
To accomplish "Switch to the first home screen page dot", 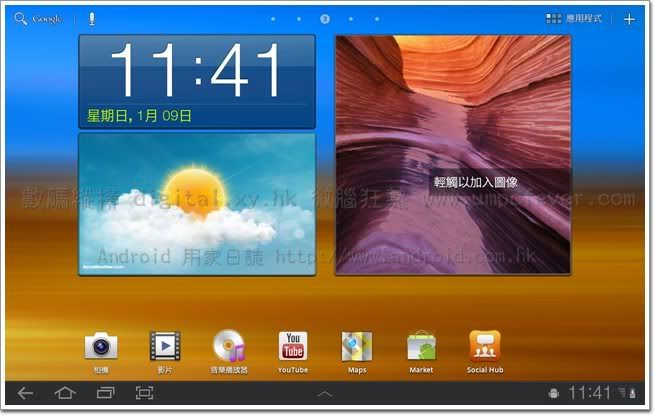I will pyautogui.click(x=274, y=19).
